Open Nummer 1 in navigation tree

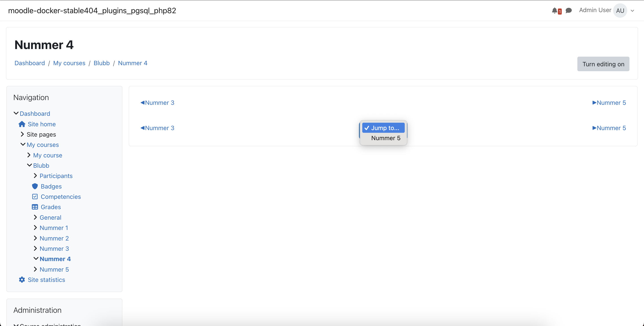(54, 228)
